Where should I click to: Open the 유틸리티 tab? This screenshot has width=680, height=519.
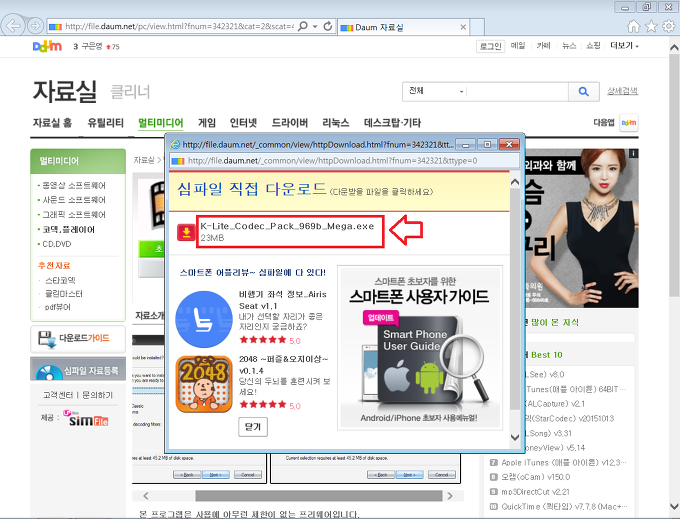tap(105, 123)
